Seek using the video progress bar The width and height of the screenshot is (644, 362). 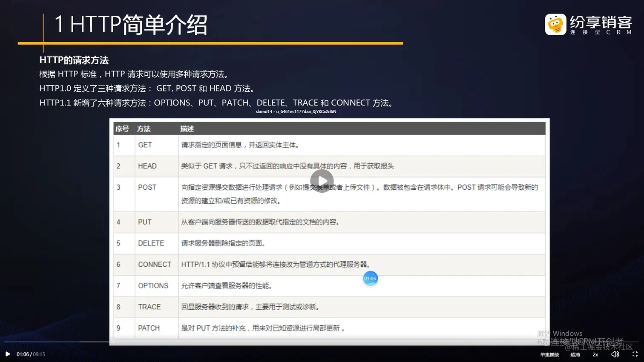click(x=322, y=342)
